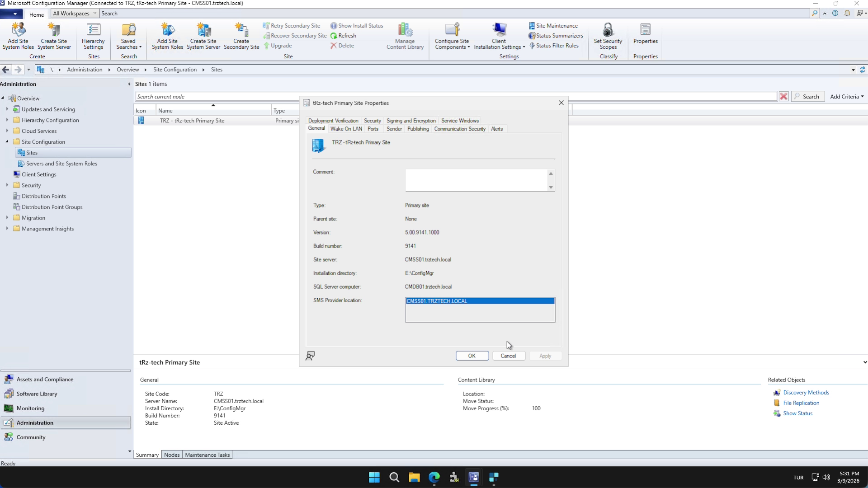
Task: Click feedback icon in dialog bottom-left
Action: (x=310, y=356)
